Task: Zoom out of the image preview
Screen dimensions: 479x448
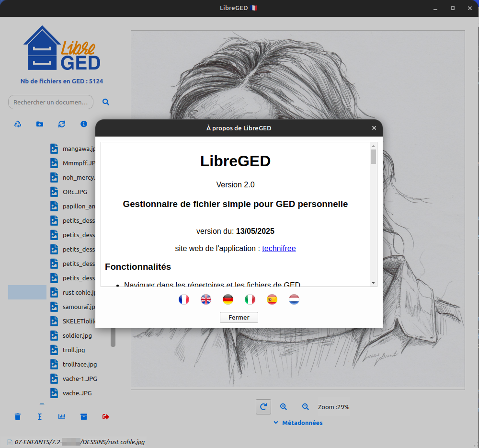Action: point(306,407)
